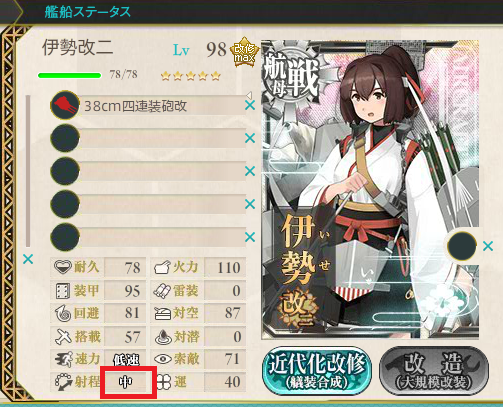Click the red main gun equipment icon

point(65,105)
